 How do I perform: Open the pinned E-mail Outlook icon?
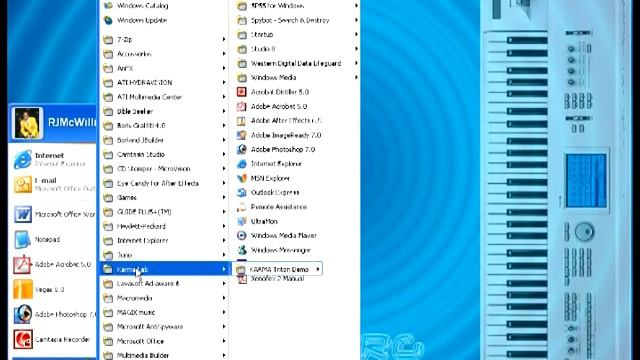(23, 184)
